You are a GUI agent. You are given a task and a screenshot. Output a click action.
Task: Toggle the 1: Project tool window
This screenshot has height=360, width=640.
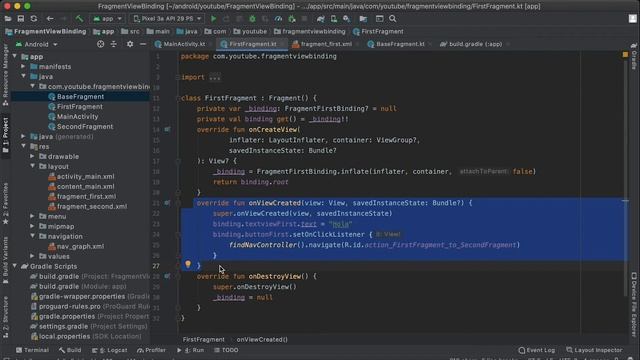pyautogui.click(x=5, y=135)
